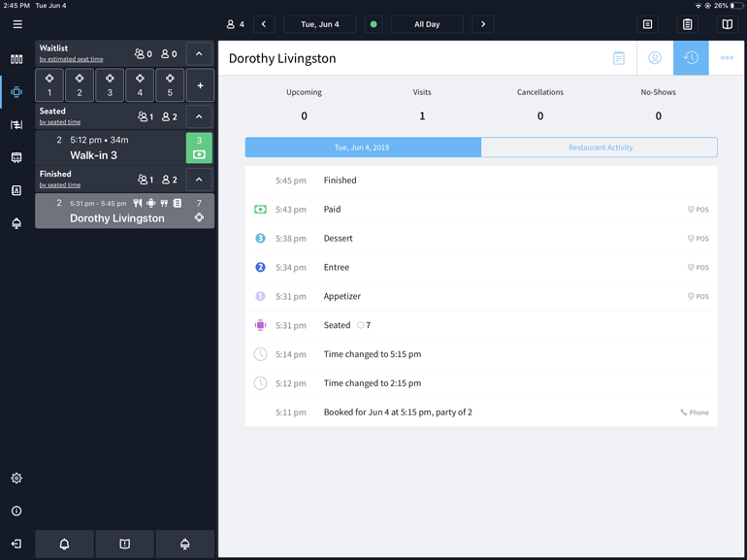Open the guest profile icon

655,58
